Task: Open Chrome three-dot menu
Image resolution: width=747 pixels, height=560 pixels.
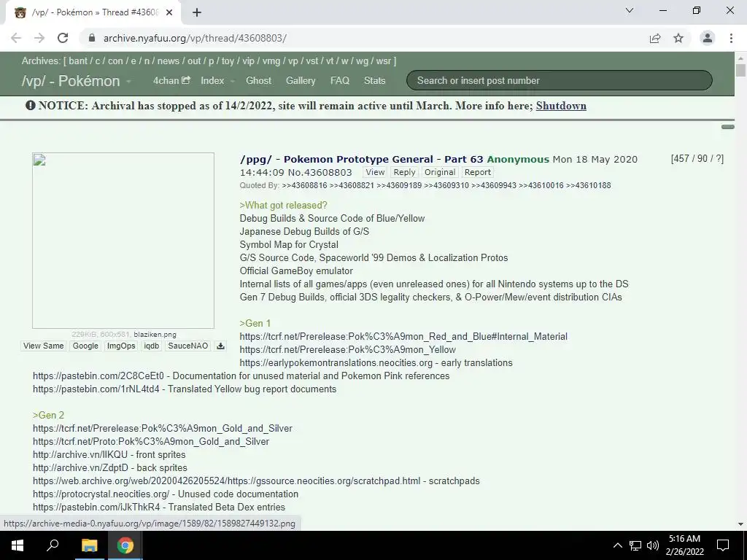Action: 731,38
